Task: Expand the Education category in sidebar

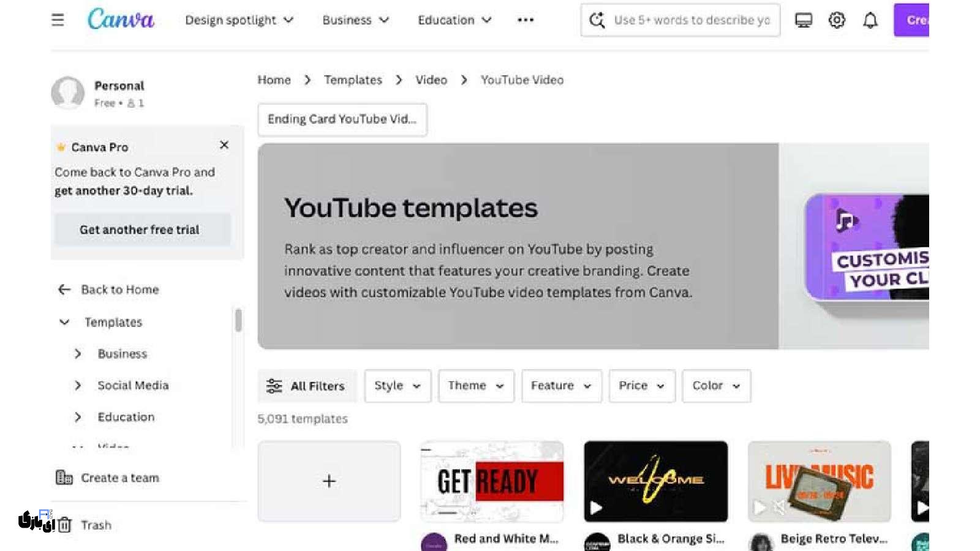Action: click(78, 417)
